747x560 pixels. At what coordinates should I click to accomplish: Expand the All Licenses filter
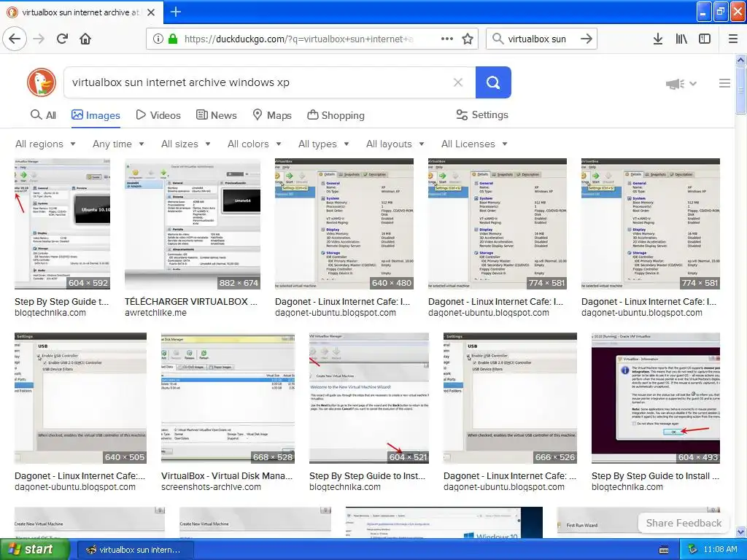pos(474,144)
